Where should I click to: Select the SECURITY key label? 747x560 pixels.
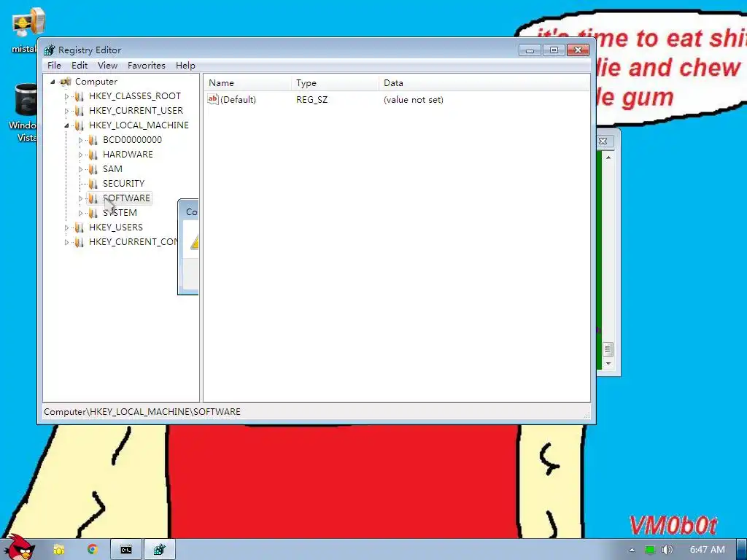pyautogui.click(x=123, y=183)
